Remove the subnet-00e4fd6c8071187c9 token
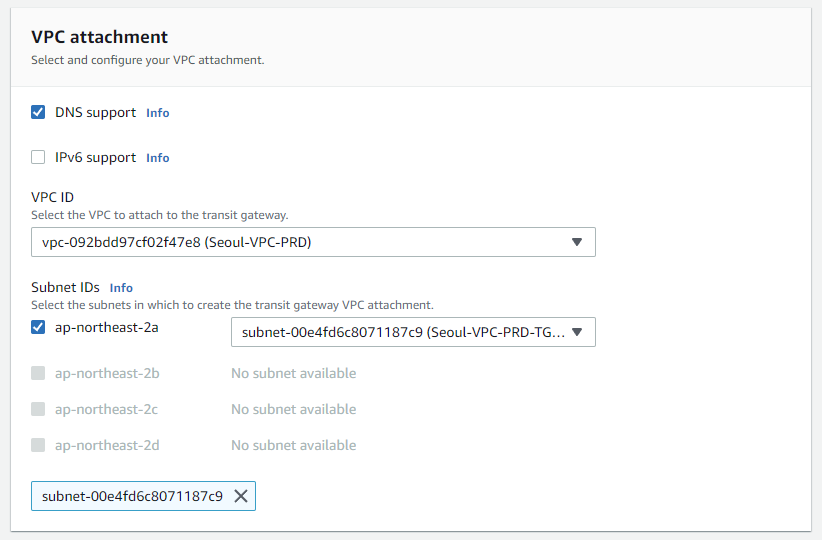The image size is (822, 540). point(241,496)
